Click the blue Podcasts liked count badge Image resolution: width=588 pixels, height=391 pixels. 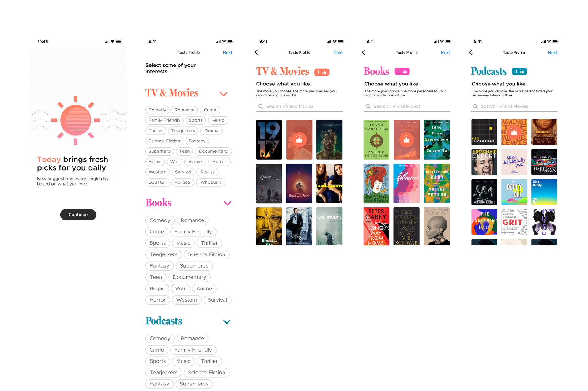point(519,71)
